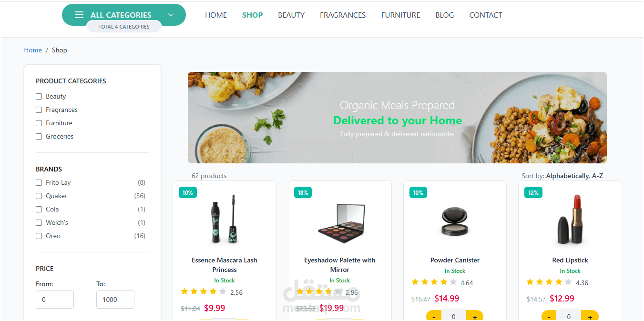Click the price To input field

pos(115,300)
